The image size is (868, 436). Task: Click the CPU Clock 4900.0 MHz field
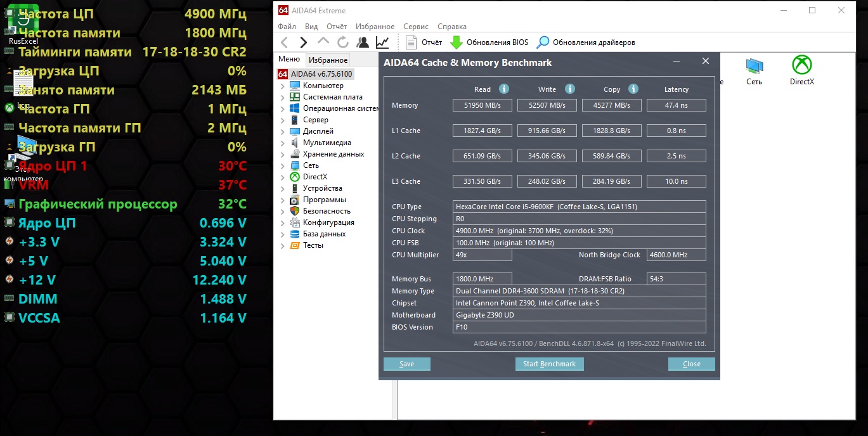click(x=580, y=231)
